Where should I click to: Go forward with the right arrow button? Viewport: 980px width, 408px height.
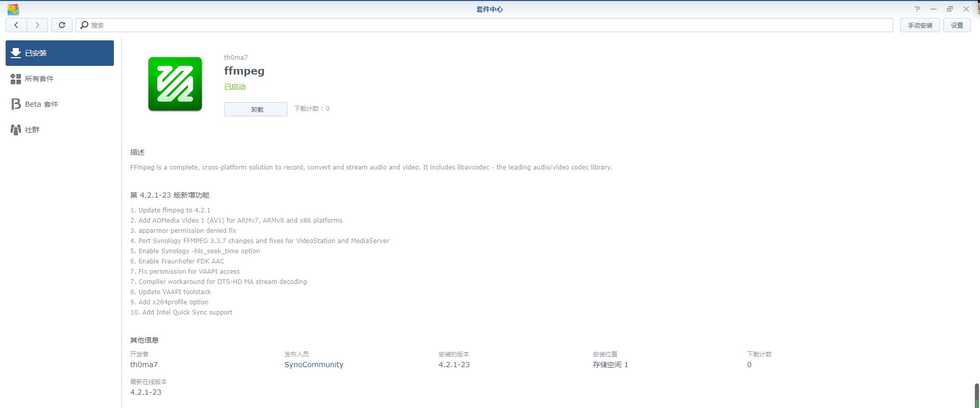click(x=37, y=25)
